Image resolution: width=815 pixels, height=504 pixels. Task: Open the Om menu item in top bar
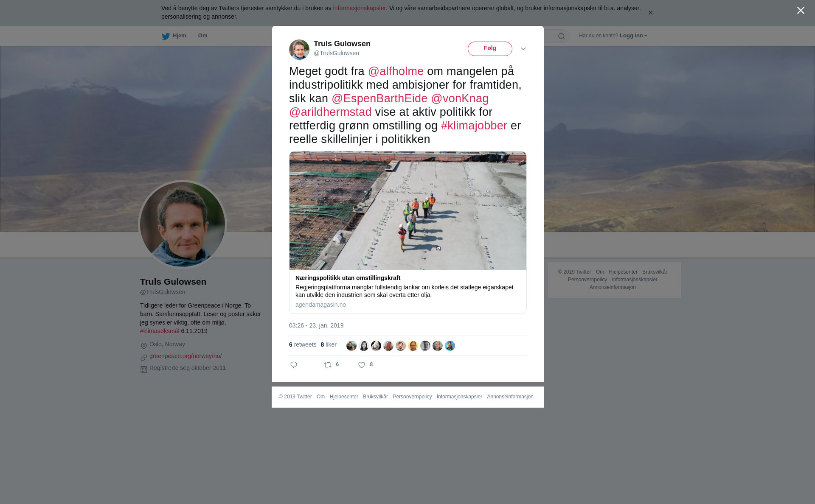tap(203, 36)
